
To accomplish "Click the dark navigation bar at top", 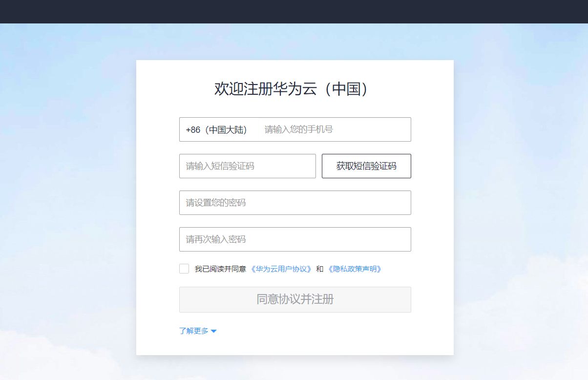I will click(x=294, y=11).
